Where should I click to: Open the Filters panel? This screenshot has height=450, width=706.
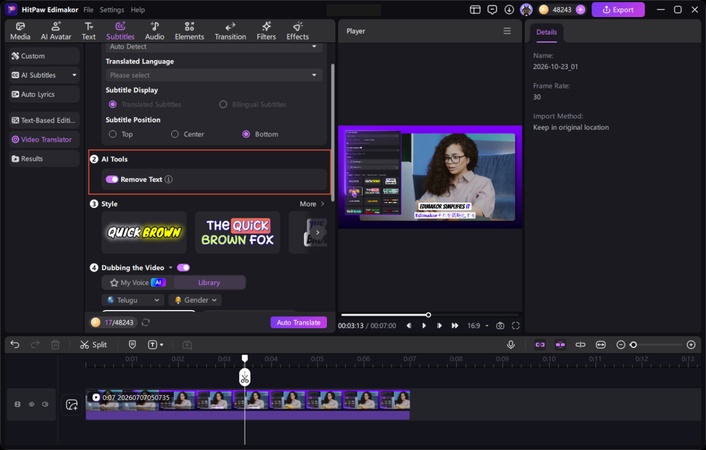pyautogui.click(x=266, y=31)
